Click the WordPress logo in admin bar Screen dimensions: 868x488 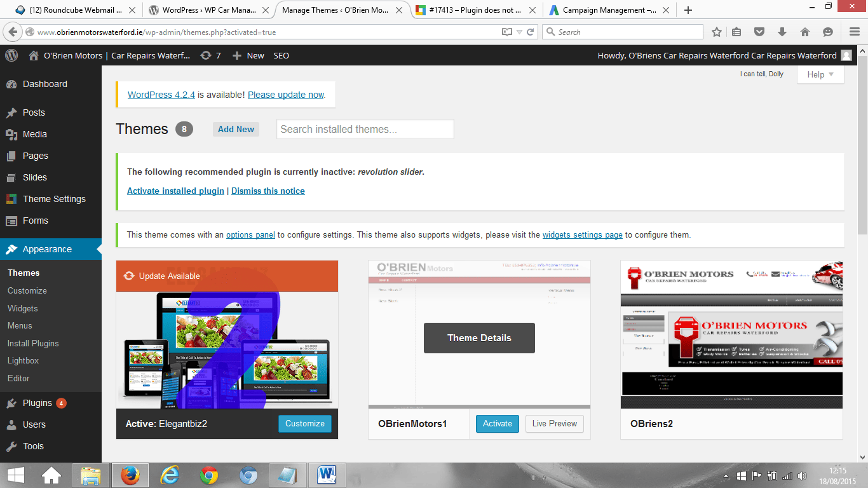point(11,55)
